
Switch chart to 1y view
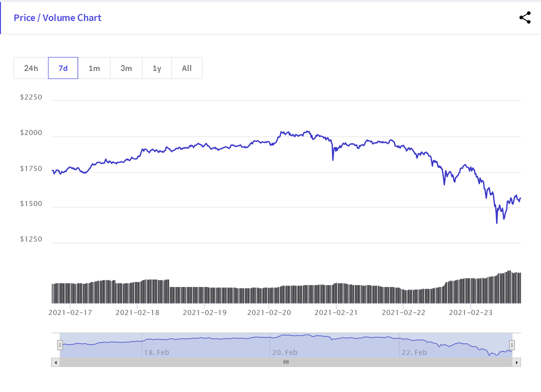pos(157,68)
